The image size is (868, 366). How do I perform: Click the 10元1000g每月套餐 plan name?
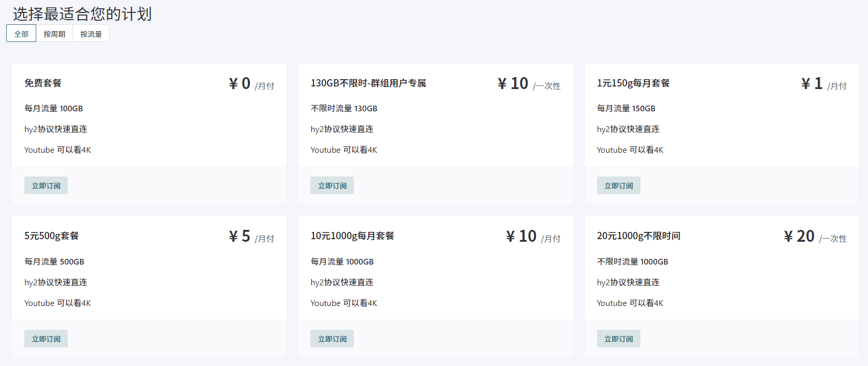(352, 236)
